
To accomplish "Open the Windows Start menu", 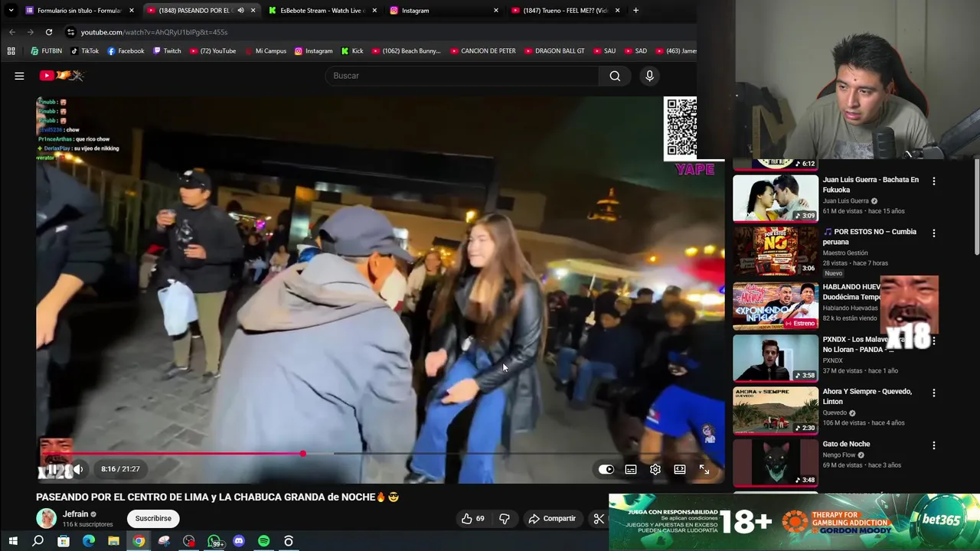I will pos(12,541).
